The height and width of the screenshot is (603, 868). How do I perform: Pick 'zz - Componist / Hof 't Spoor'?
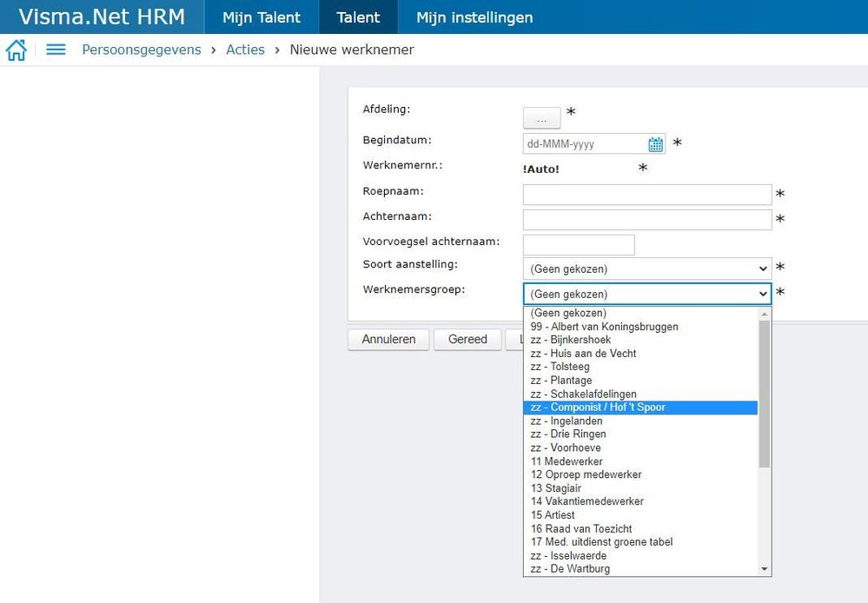(598, 408)
